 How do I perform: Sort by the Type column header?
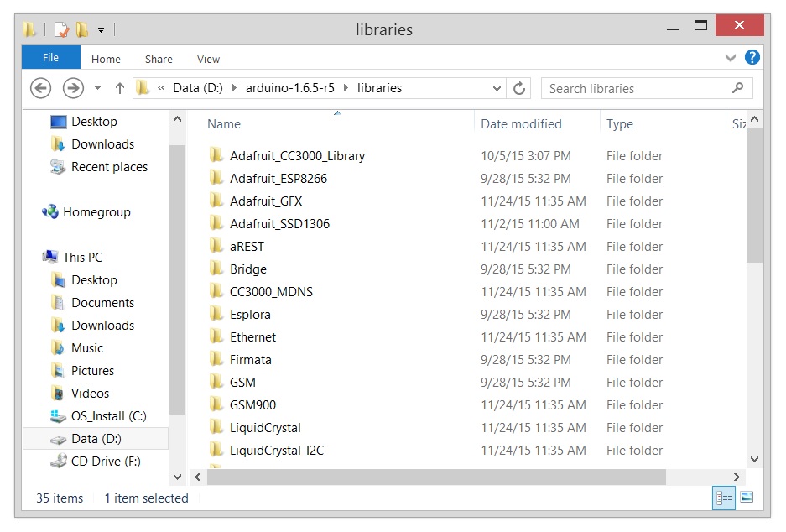pyautogui.click(x=620, y=124)
